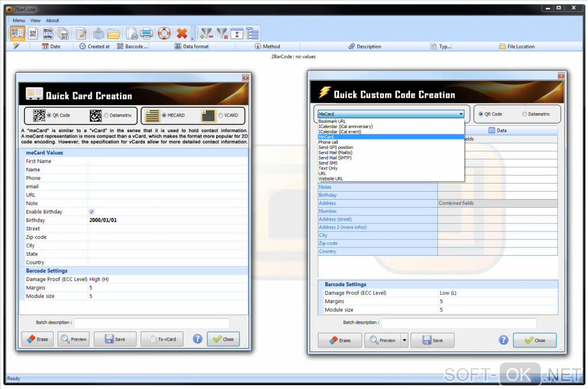
Task: Select Datamatrix radio in Quick Custom Code Creation
Action: pos(525,114)
